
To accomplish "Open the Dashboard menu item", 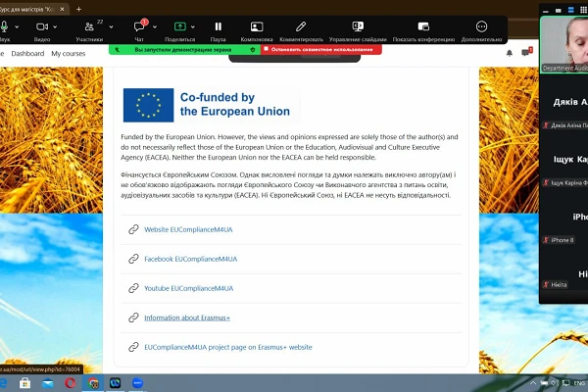I will click(x=27, y=54).
